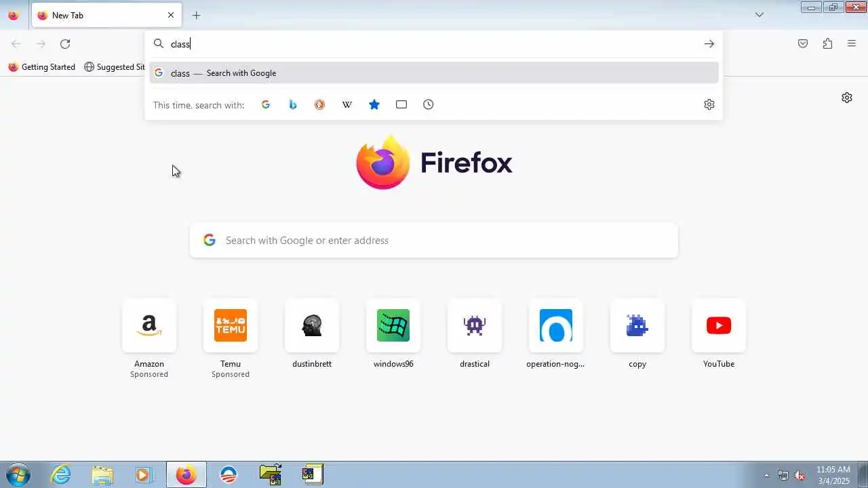Search in open Tabs icon
This screenshot has width=868, height=488.
point(401,104)
